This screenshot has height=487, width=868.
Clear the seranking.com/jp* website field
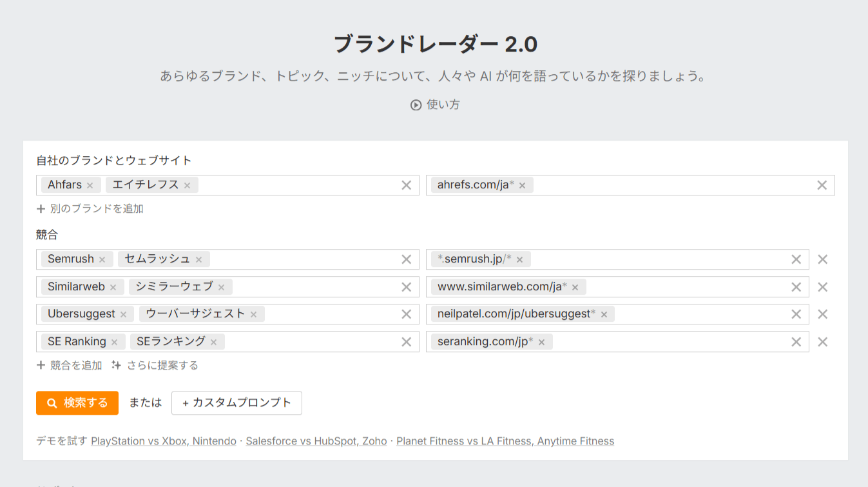[796, 342]
